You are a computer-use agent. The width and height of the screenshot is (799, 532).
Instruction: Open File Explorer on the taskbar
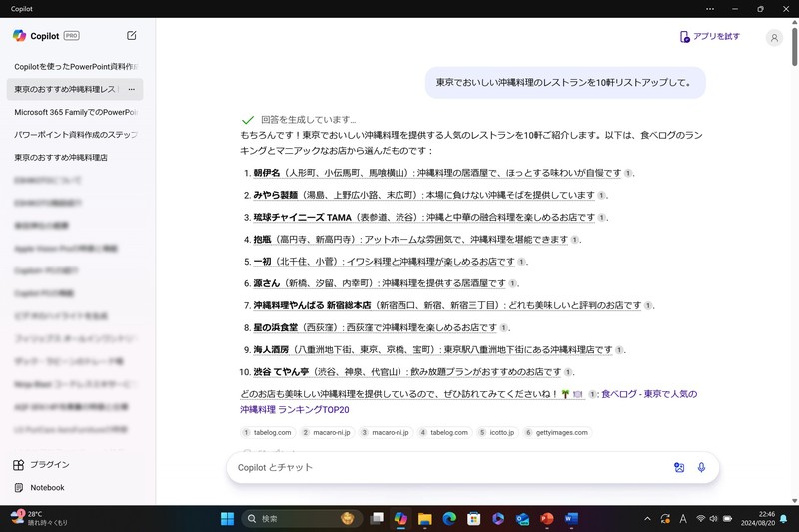(425, 519)
